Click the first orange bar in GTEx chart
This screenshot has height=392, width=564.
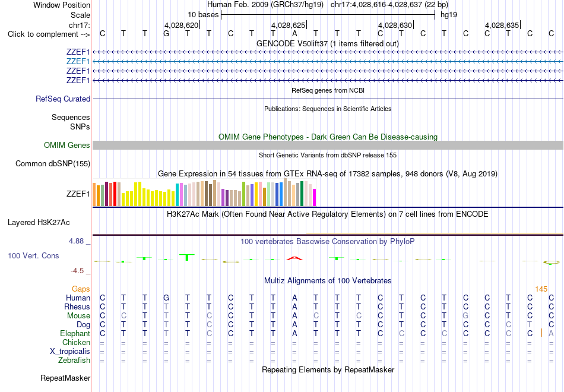pos(94,195)
